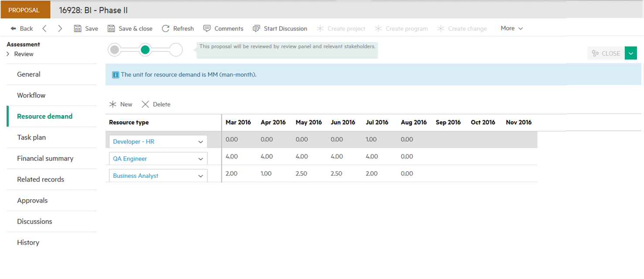Expand the Business Analyst resource type dropdown
The width and height of the screenshot is (644, 279).
200,176
